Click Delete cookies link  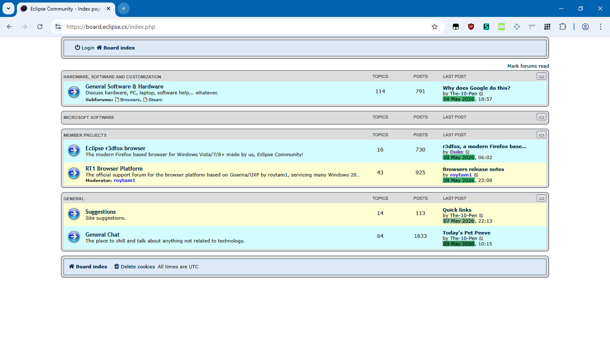pos(135,267)
